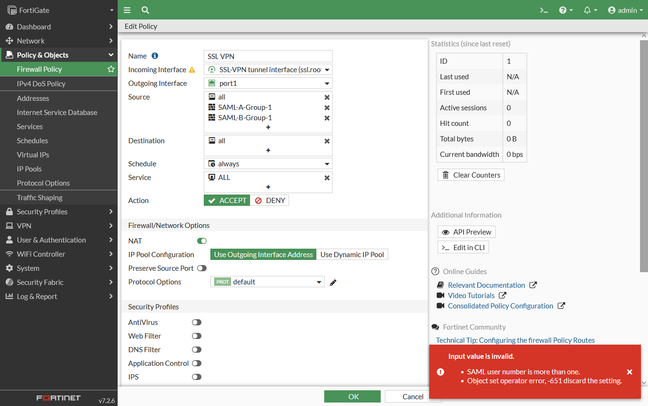
Task: Dismiss the red error notification
Action: click(x=629, y=372)
